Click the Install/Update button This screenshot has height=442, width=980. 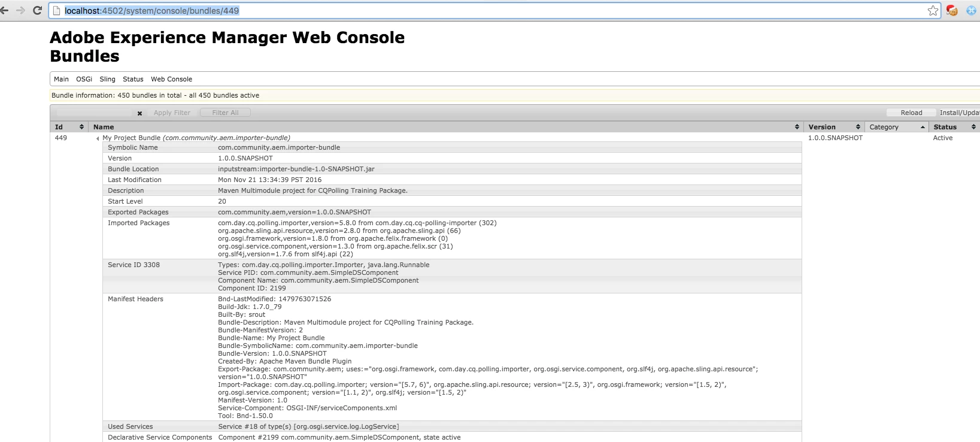tap(959, 113)
